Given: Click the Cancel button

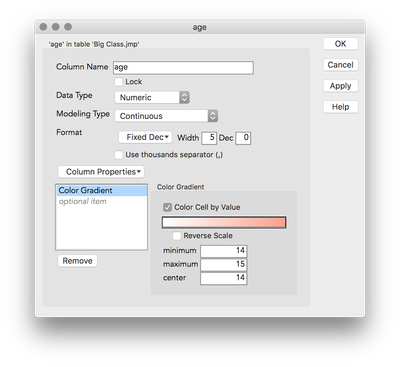Looking at the screenshot, I should [x=340, y=65].
